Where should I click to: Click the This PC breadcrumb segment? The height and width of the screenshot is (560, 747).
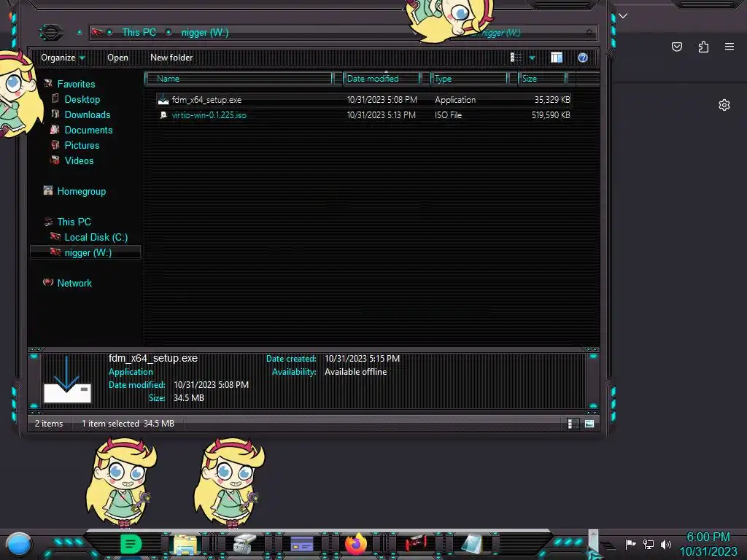[x=139, y=32]
